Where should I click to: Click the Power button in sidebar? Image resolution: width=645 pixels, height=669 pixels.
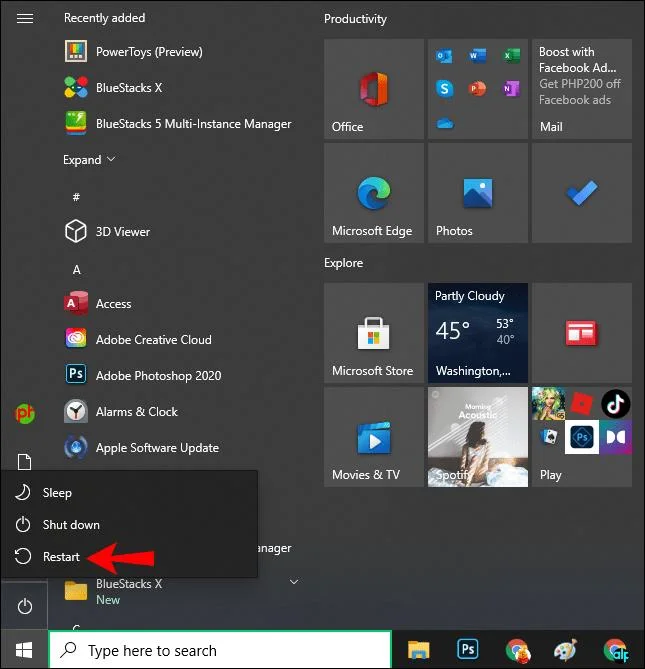click(25, 606)
